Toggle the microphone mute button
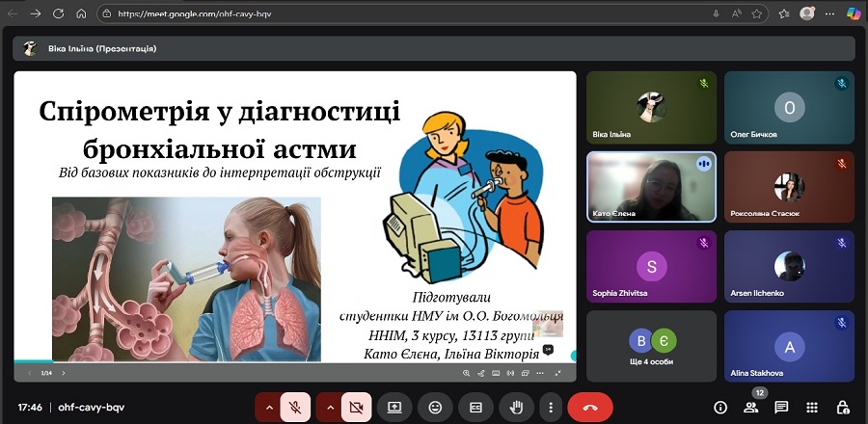Viewport: 868px width, 424px height. coord(295,408)
